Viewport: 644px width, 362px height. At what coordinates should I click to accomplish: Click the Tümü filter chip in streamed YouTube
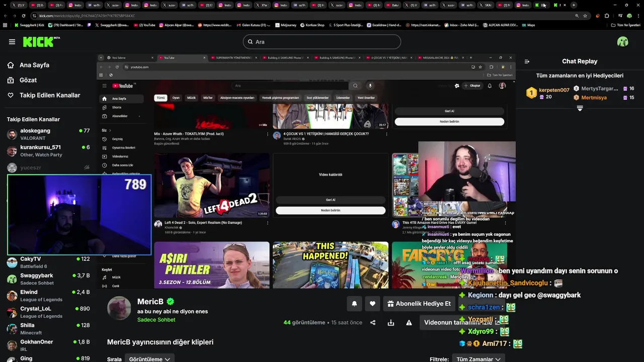160,98
